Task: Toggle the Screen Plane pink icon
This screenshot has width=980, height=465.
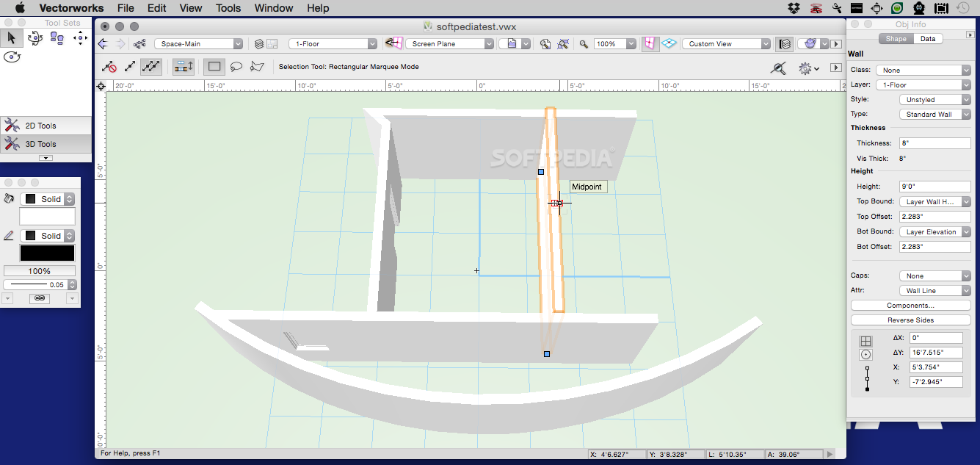Action: pos(650,43)
